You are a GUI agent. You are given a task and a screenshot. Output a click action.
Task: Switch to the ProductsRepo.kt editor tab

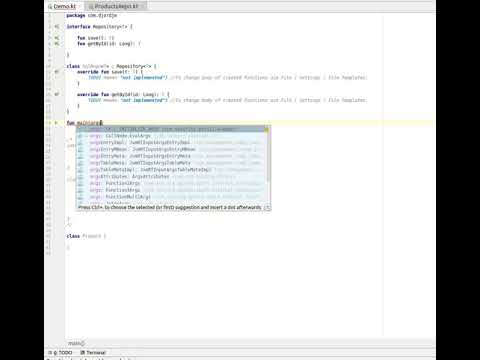click(x=115, y=6)
